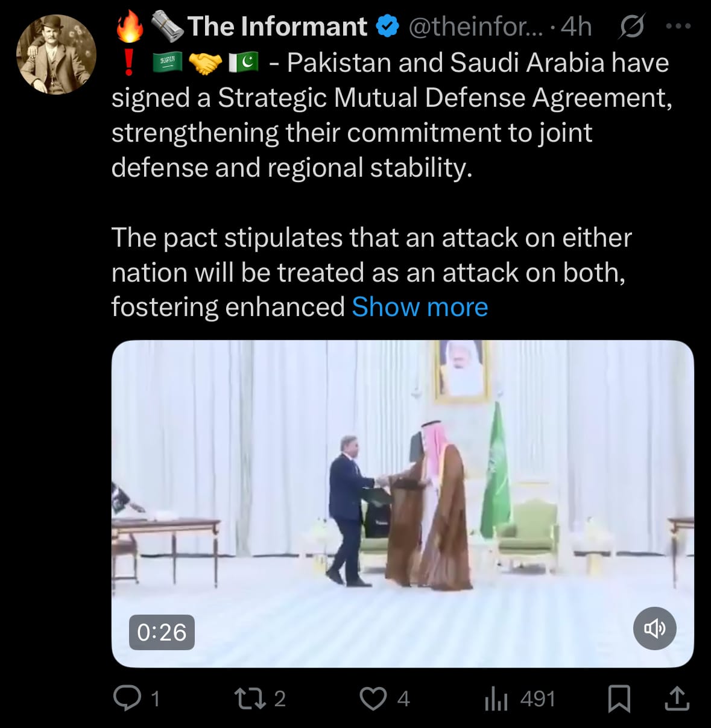Screen dimensions: 711x728
Task: Click the handshake emoji in the post
Action: (x=206, y=63)
